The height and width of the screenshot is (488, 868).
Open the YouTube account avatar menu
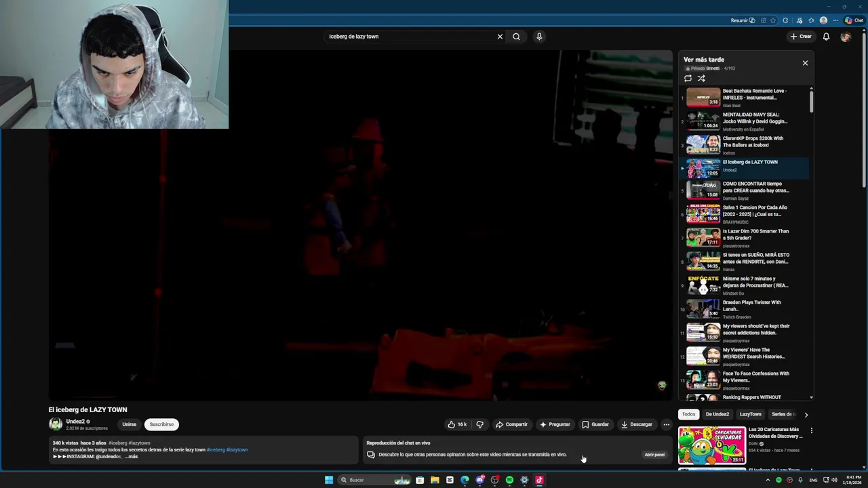(x=845, y=37)
